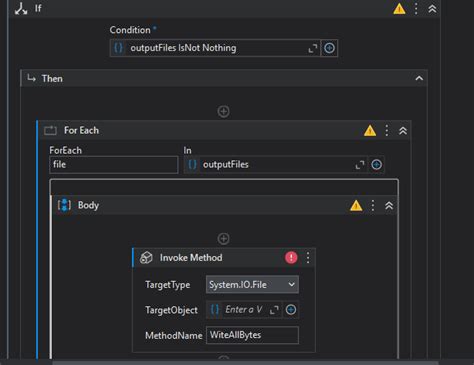
Task: Open the Invoke Method options menu
Action: (x=308, y=258)
